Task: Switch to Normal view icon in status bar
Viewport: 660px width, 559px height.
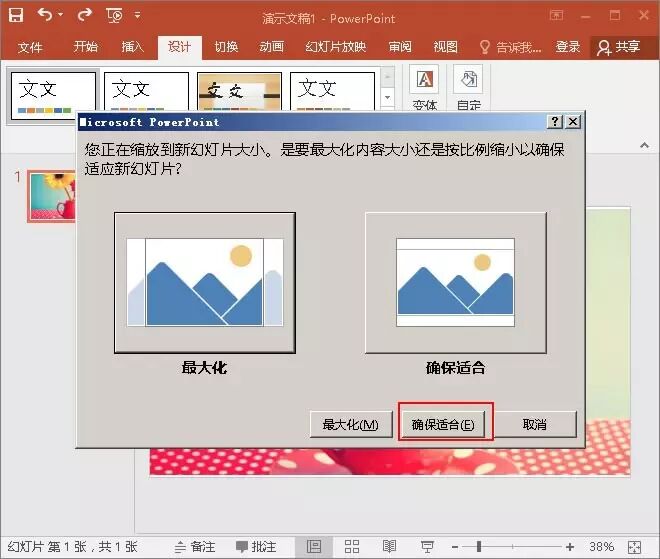Action: click(314, 547)
